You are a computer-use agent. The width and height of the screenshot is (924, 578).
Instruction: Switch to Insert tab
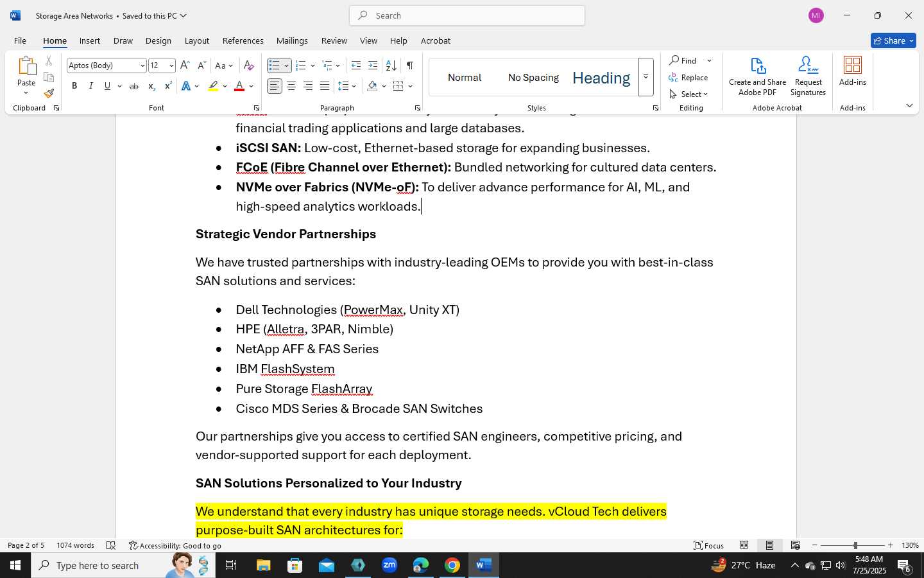point(90,40)
